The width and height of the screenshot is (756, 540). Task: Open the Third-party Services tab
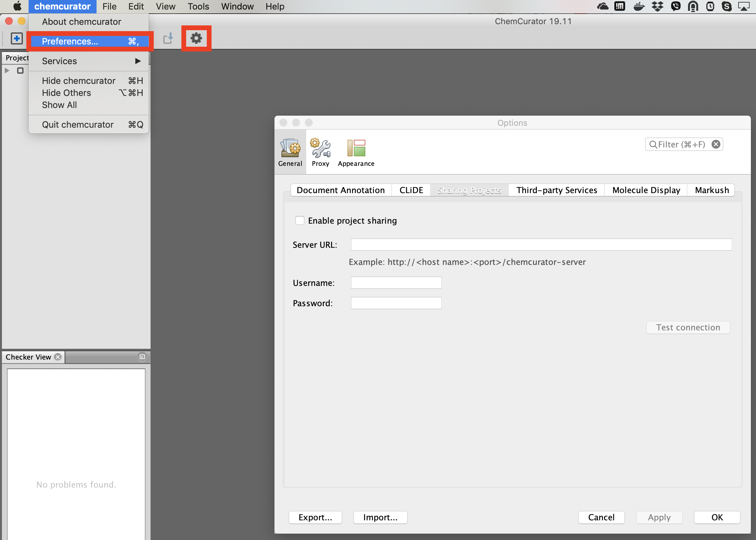pyautogui.click(x=556, y=190)
